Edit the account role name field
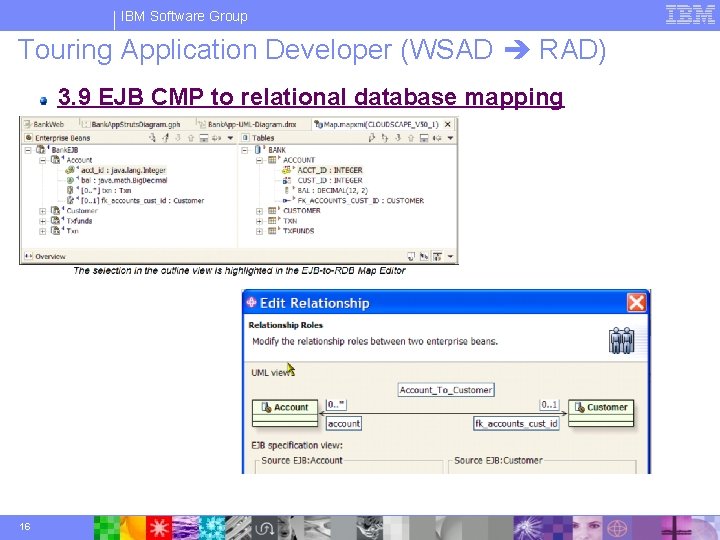 click(344, 423)
